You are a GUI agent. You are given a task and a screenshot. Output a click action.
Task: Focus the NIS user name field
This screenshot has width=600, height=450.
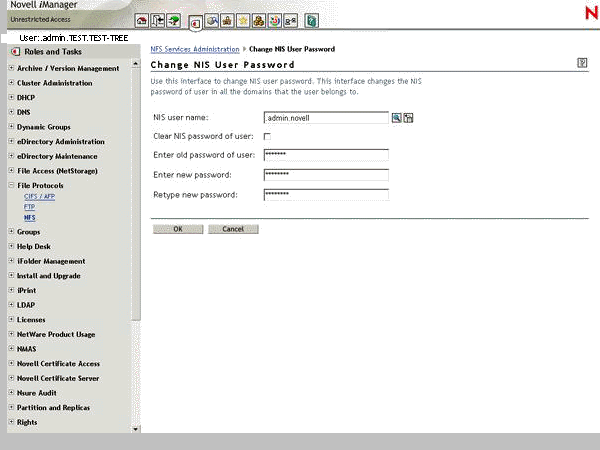click(x=326, y=118)
